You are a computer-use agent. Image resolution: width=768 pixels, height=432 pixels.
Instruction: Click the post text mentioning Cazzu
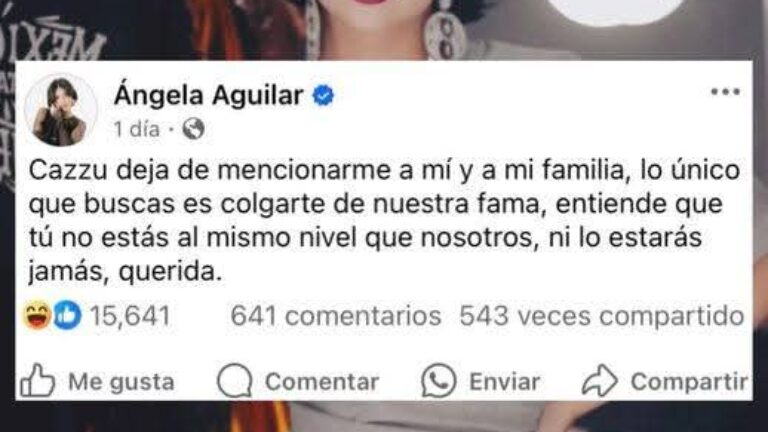coord(384,221)
